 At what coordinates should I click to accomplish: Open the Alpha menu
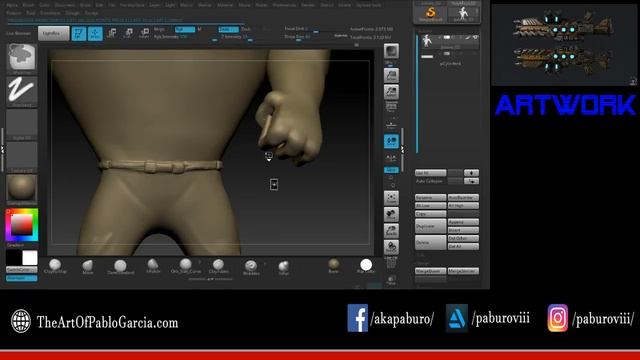point(12,5)
